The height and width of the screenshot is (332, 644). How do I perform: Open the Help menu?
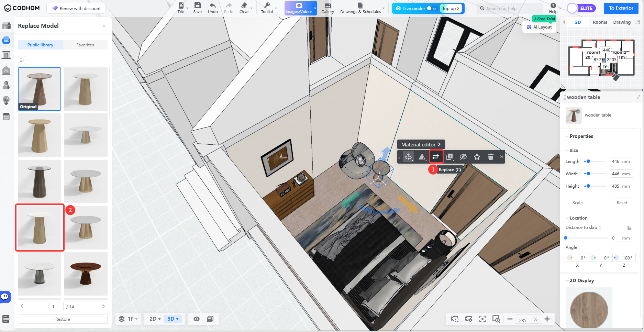(x=553, y=8)
